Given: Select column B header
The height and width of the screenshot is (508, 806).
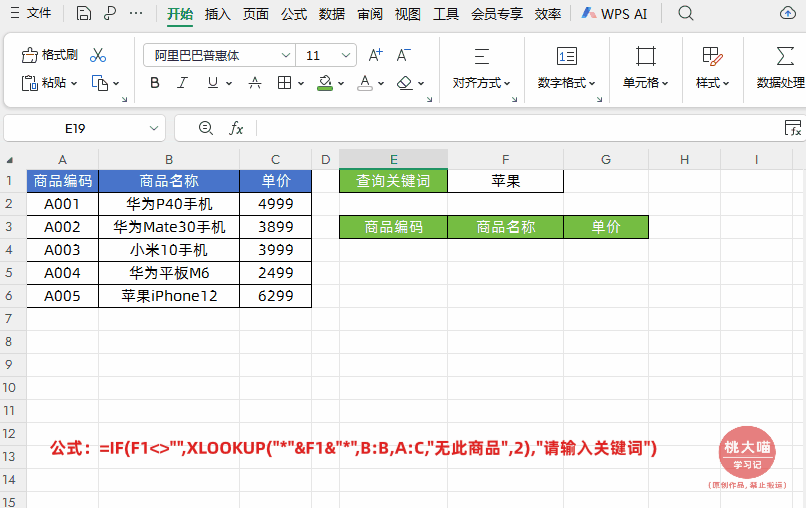Looking at the screenshot, I should (x=169, y=159).
